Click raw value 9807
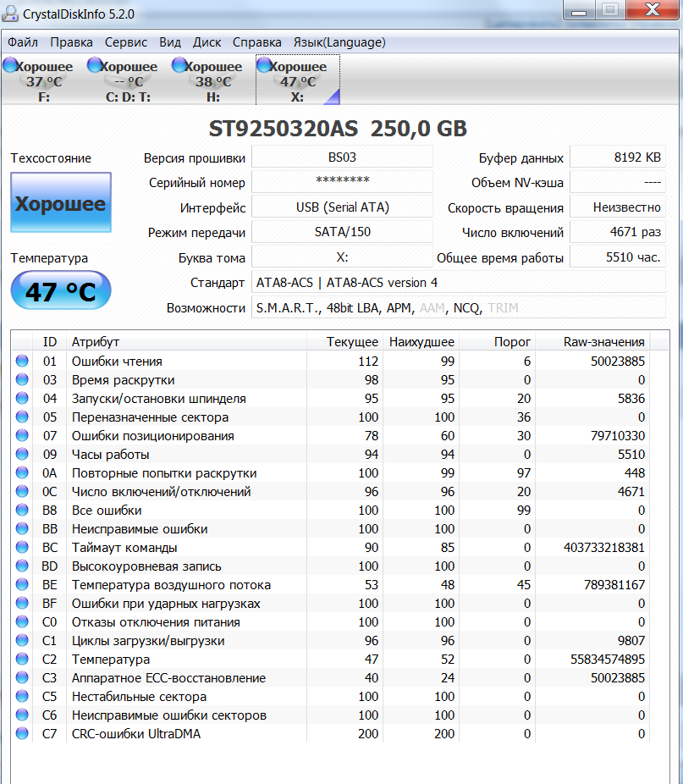683x784 pixels. 631,641
